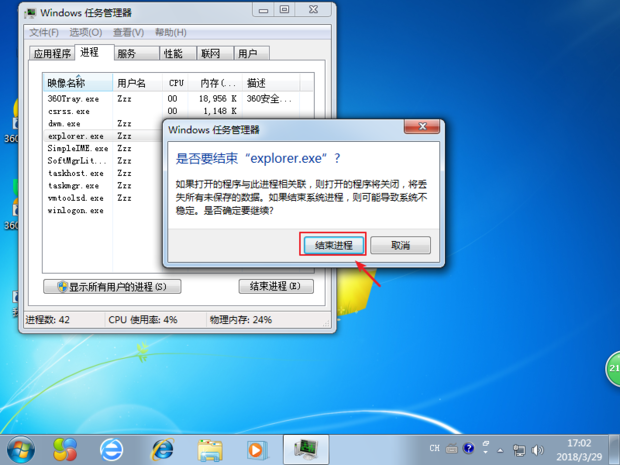Launch Windows Media Player from the taskbar
620x465 pixels.
tap(257, 450)
